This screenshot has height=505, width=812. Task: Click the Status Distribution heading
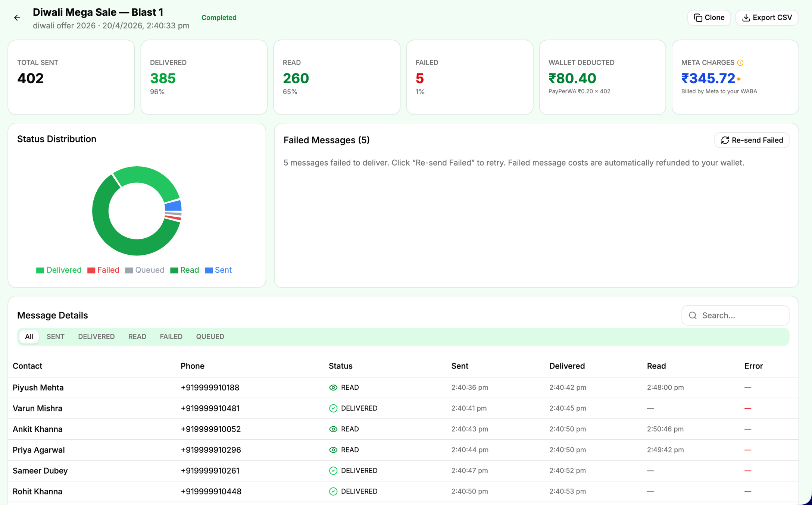pos(57,139)
